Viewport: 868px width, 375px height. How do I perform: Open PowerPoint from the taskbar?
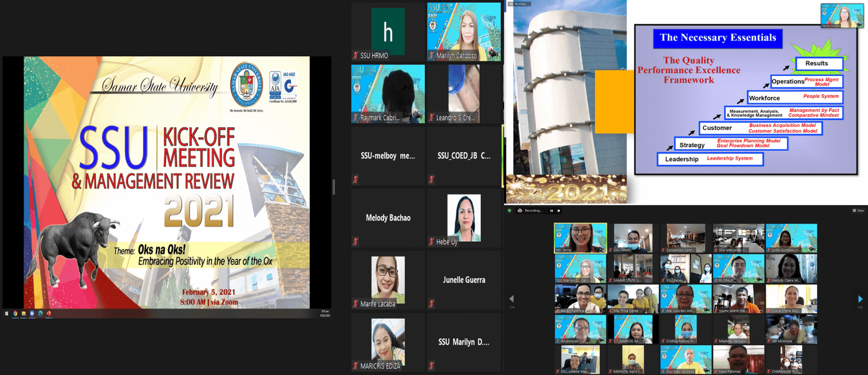point(49,313)
